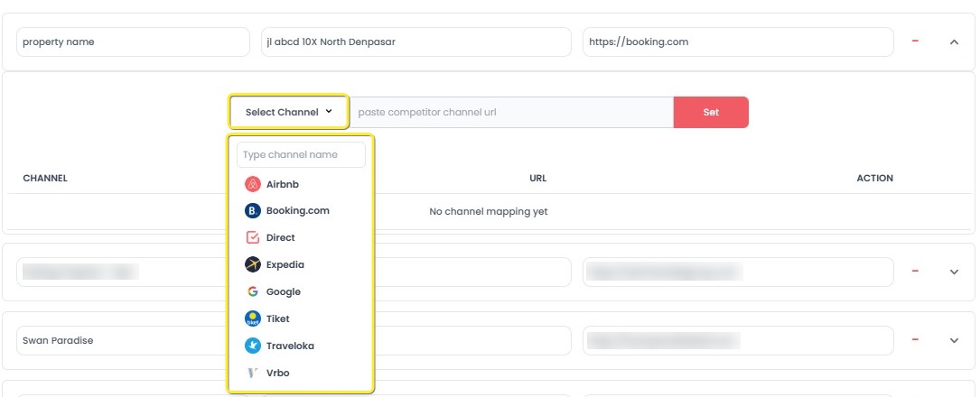Remove the Swan Paradise row via minus icon
Viewport: 980px width, 397px height.
tap(915, 339)
